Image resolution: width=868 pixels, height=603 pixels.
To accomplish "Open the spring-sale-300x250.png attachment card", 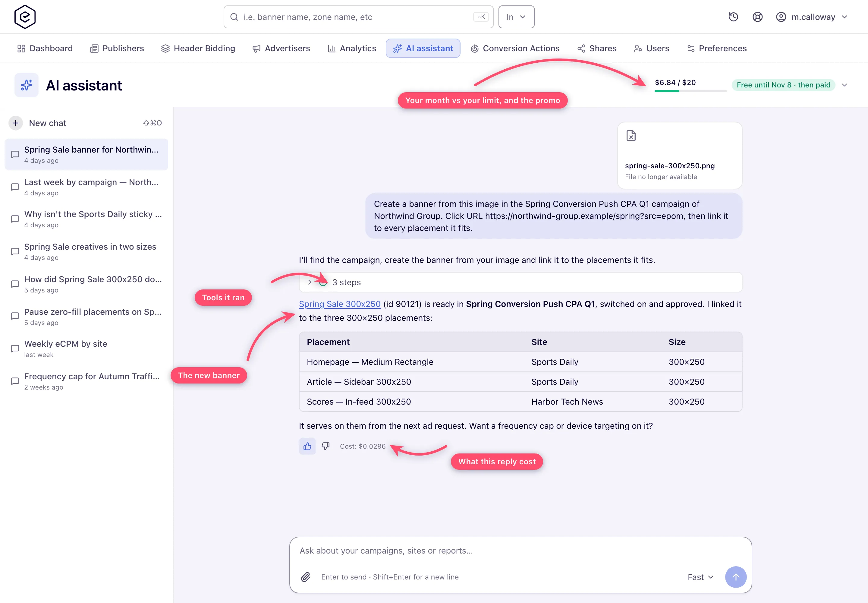I will point(680,155).
